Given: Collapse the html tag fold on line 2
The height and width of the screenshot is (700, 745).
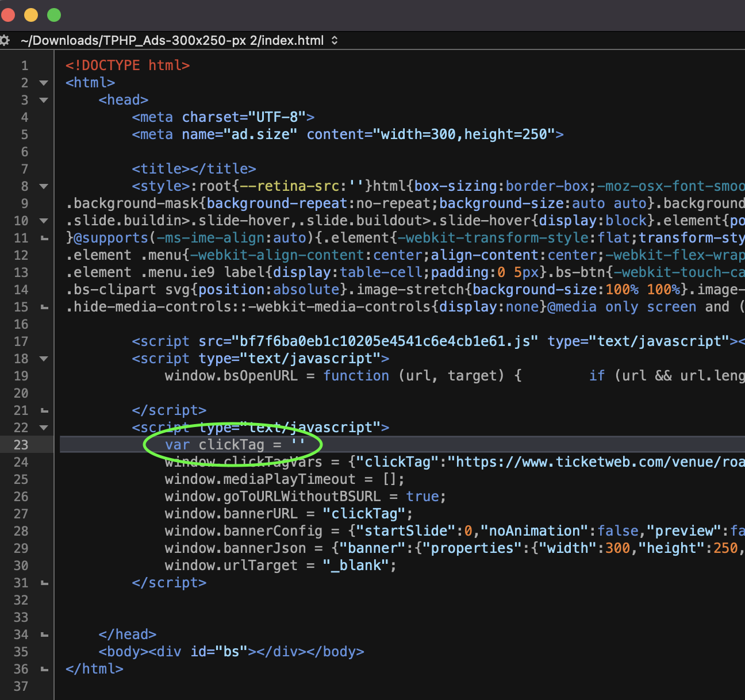Looking at the screenshot, I should point(44,83).
